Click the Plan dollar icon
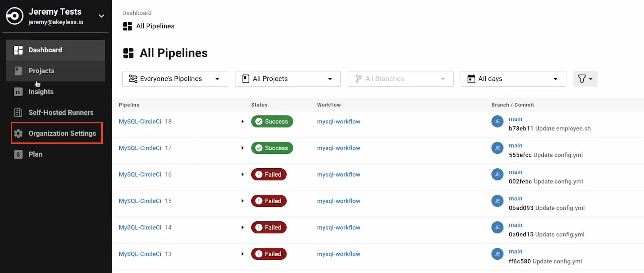The image size is (644, 273). tap(18, 154)
